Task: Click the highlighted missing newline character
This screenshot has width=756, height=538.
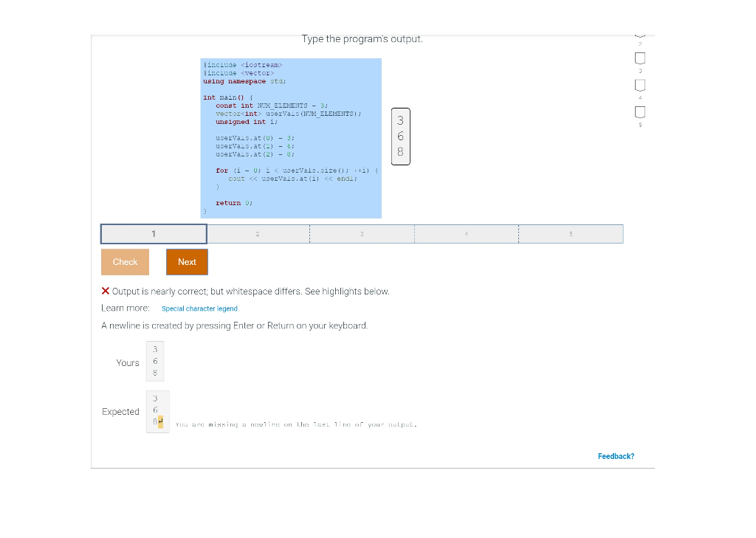Action: coord(159,420)
